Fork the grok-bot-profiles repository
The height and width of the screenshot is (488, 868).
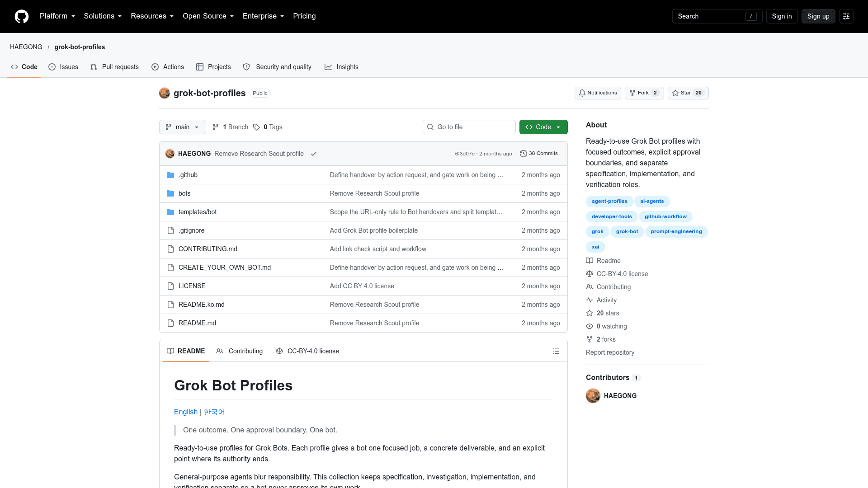tap(644, 93)
